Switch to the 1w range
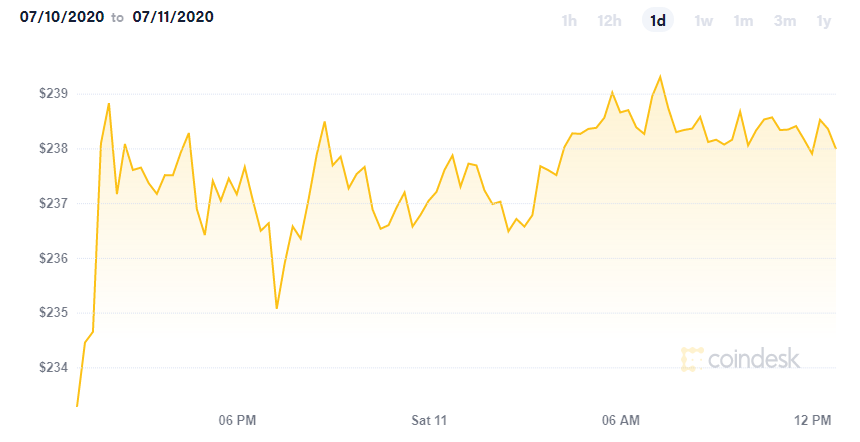 [x=703, y=21]
